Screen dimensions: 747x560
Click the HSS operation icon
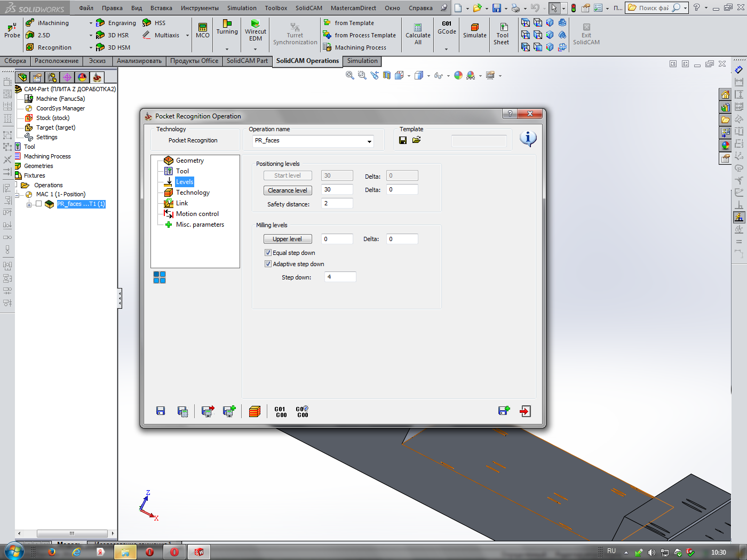click(x=147, y=23)
